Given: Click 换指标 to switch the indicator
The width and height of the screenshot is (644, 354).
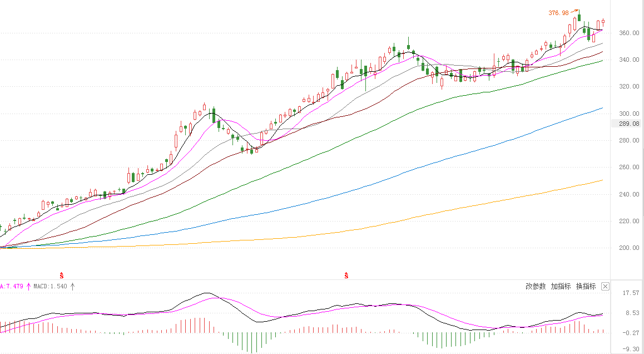Looking at the screenshot, I should (x=586, y=287).
